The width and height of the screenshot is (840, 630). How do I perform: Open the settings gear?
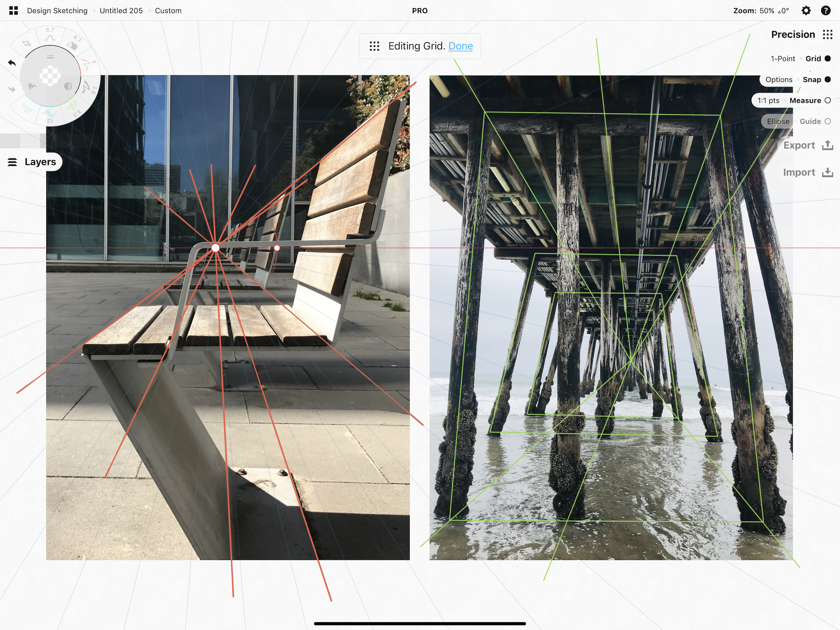[806, 11]
